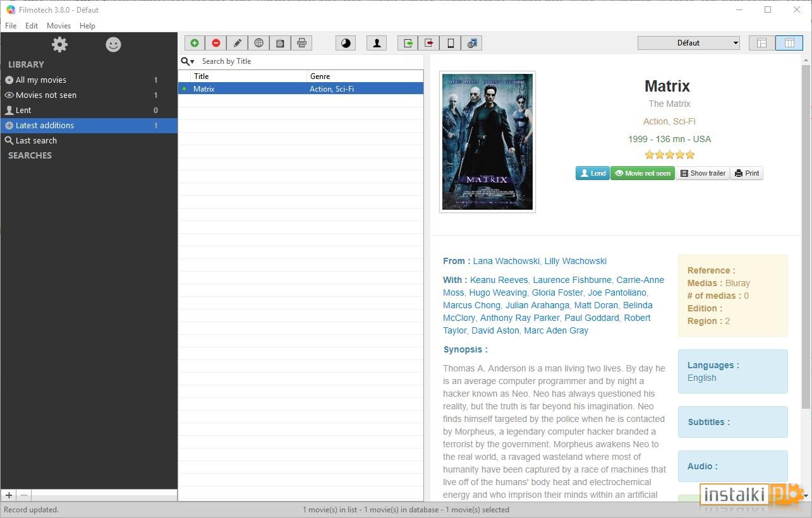
Task: Click the export icon with red arrow
Action: 430,43
